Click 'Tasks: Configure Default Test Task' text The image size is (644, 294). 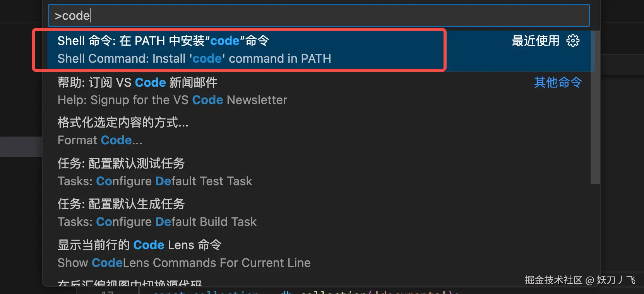click(155, 181)
